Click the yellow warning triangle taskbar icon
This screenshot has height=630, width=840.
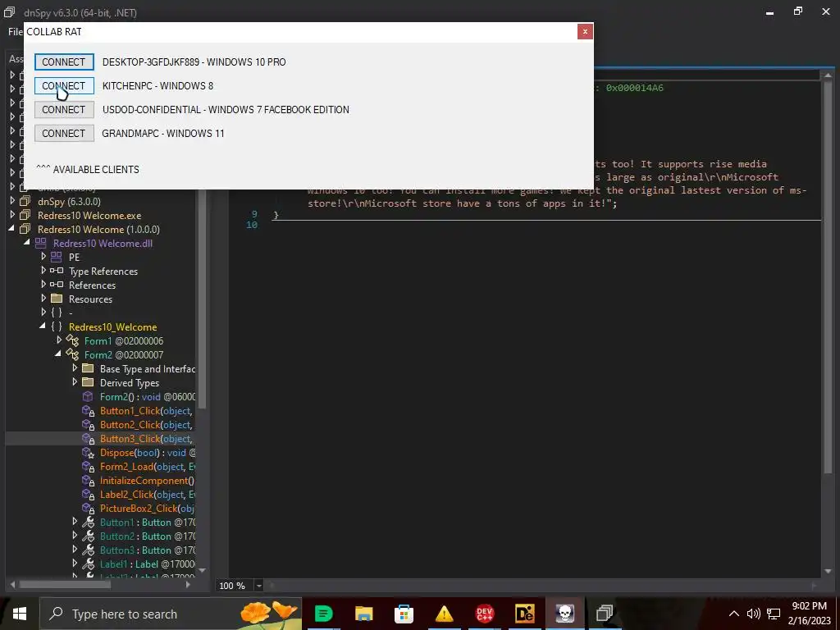(x=444, y=614)
